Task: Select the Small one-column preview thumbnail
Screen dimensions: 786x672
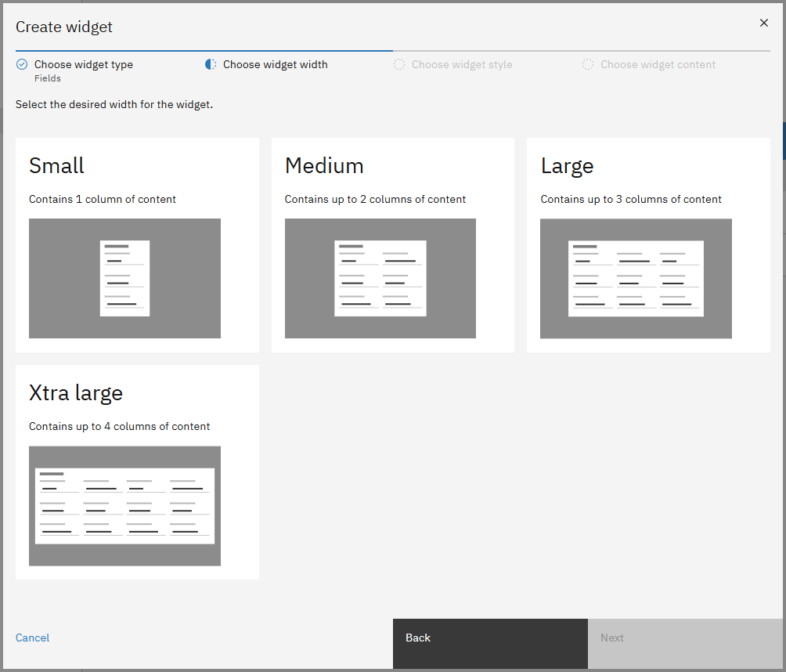Action: [124, 278]
